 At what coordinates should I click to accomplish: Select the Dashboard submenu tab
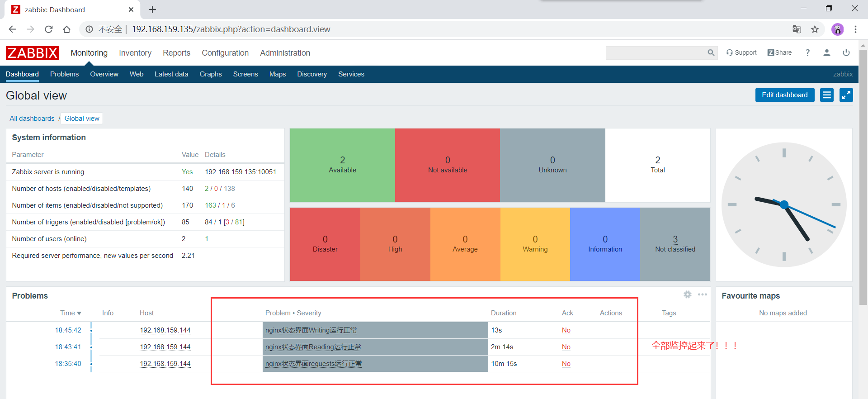pos(22,74)
